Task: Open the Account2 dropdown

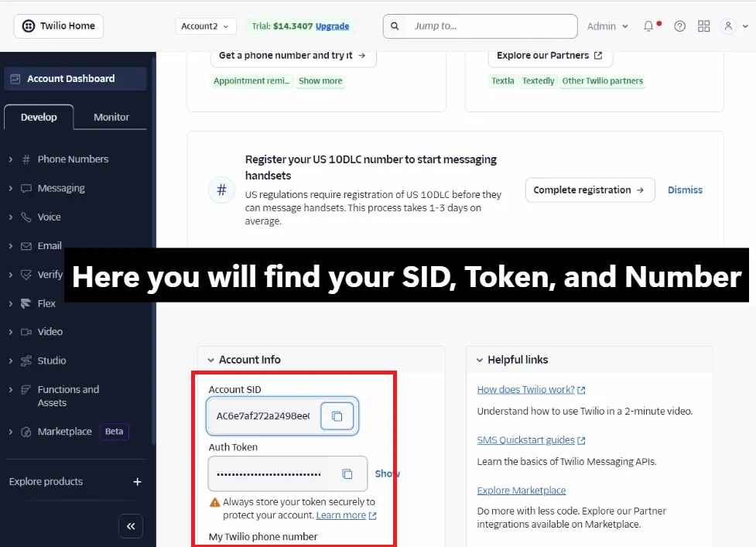Action: [205, 26]
